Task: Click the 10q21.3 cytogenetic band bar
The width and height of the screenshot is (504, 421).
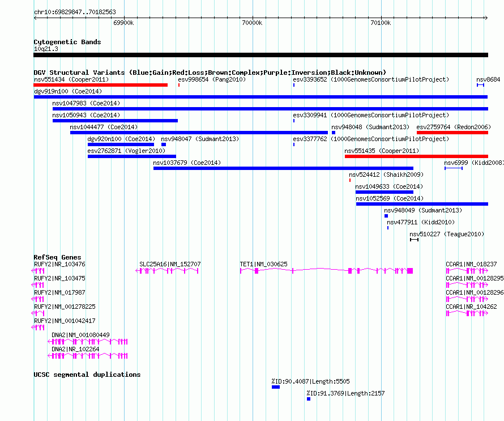Action: [260, 55]
